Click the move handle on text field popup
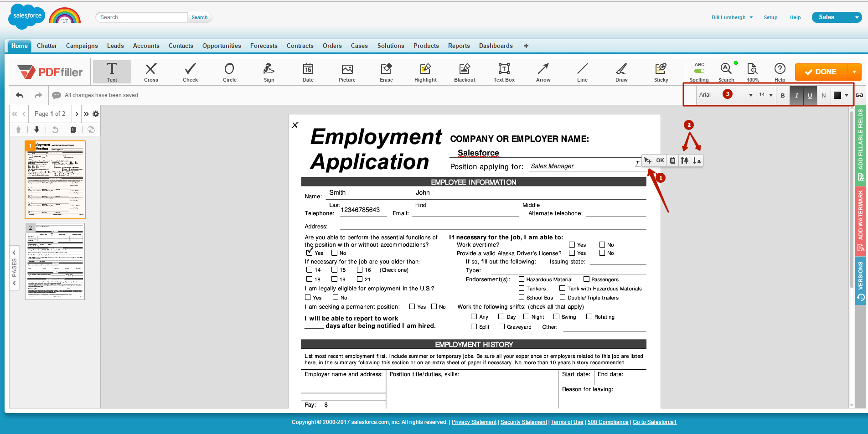 pos(647,160)
